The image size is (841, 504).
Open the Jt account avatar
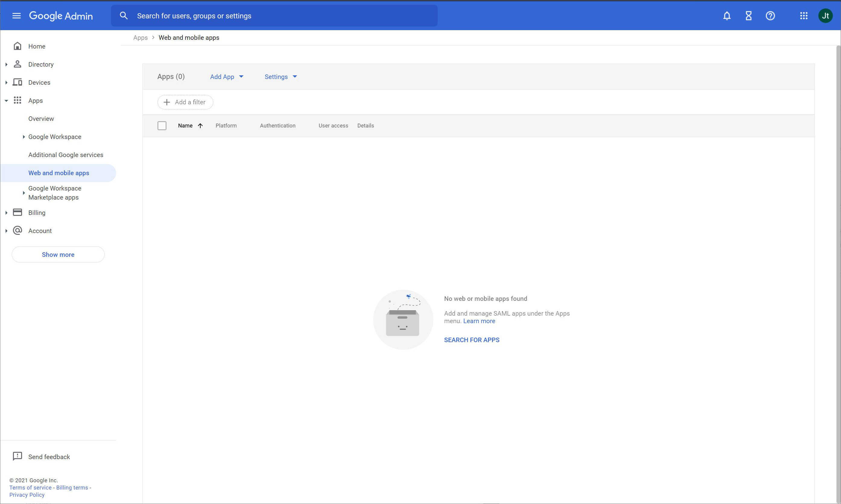click(x=825, y=16)
